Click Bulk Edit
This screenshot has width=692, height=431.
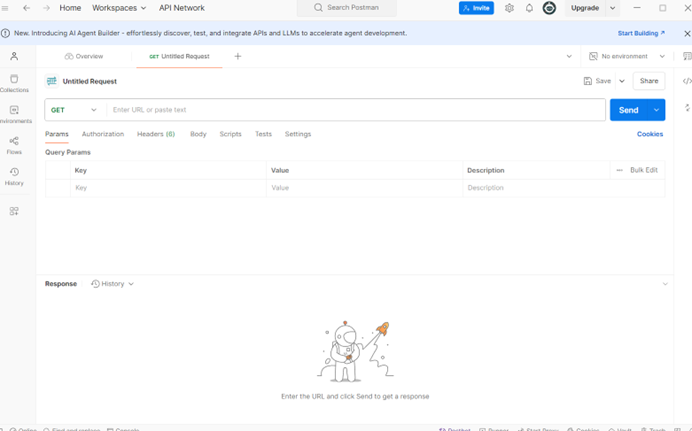coord(644,170)
